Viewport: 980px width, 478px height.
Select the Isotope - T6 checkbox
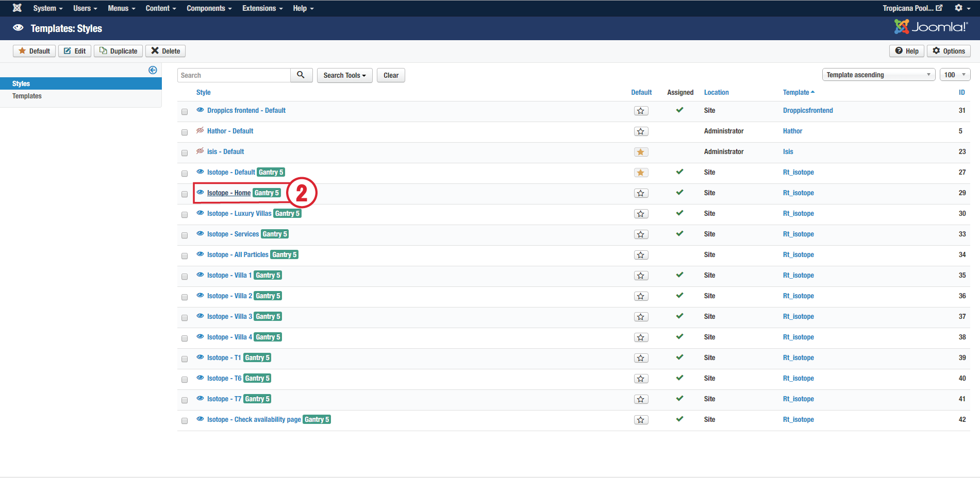pos(185,380)
